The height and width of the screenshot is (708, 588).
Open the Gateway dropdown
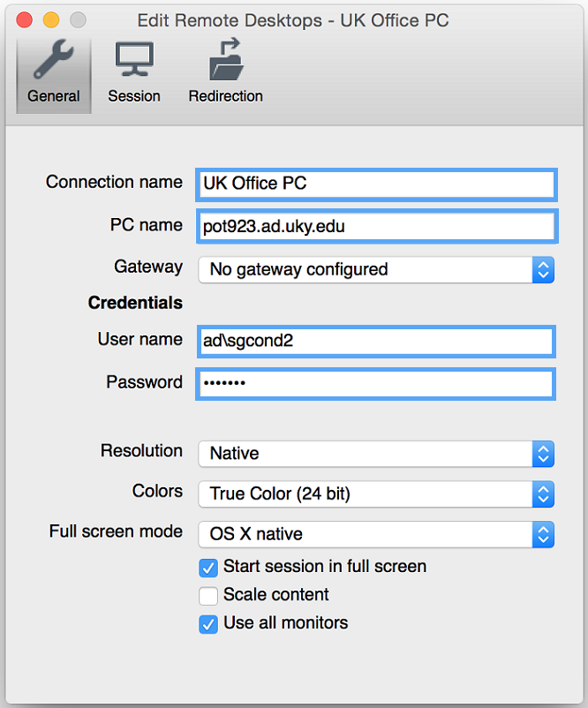[376, 270]
